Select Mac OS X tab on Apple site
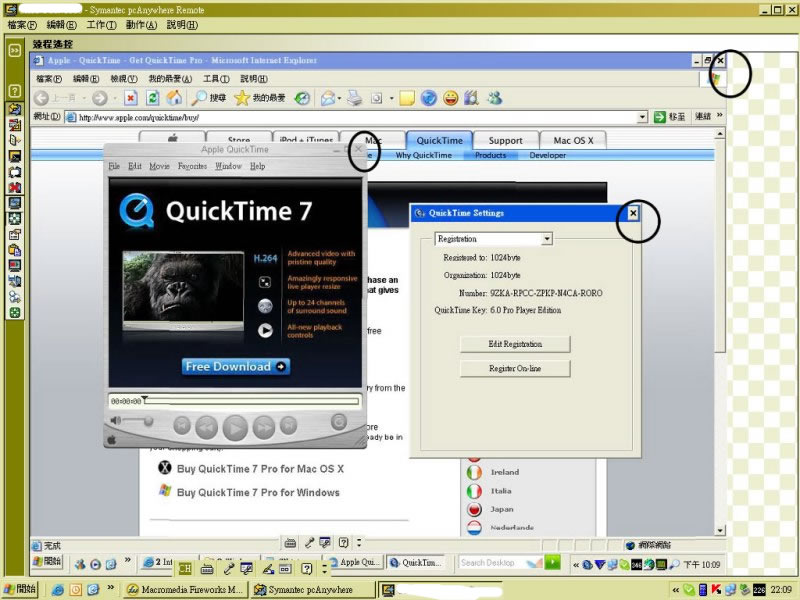Screen dimensions: 800x600 click(573, 140)
